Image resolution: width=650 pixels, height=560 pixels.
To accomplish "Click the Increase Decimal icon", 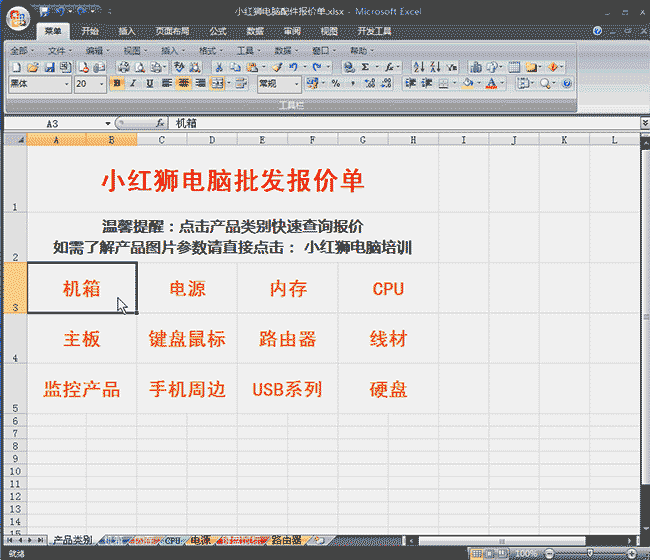I will (x=369, y=84).
